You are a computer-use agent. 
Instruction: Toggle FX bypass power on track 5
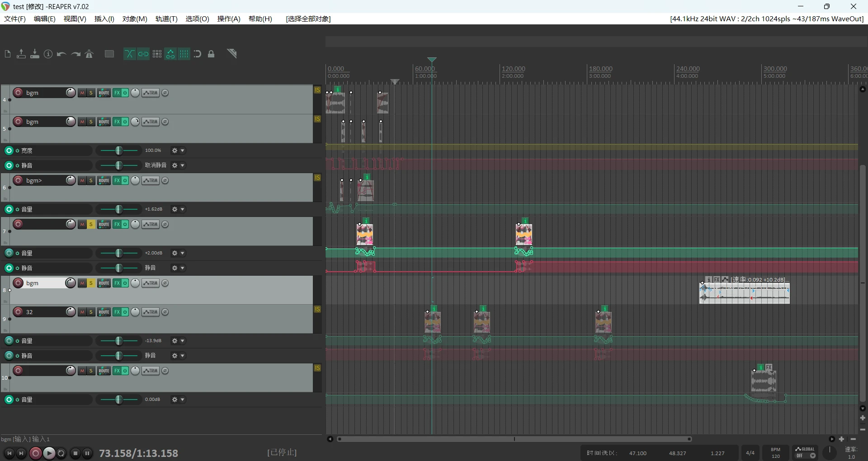coord(125,122)
